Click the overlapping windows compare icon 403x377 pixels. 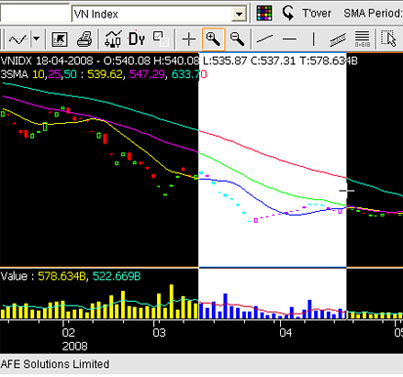(x=160, y=38)
